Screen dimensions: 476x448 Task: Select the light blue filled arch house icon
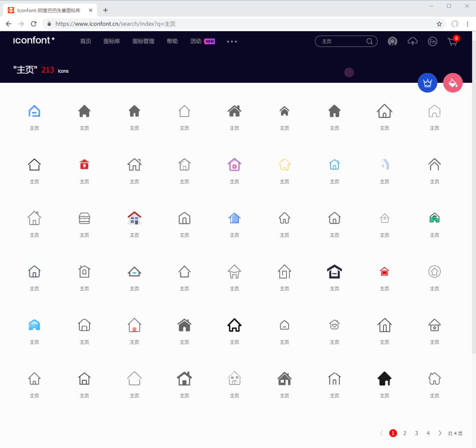coord(34,325)
